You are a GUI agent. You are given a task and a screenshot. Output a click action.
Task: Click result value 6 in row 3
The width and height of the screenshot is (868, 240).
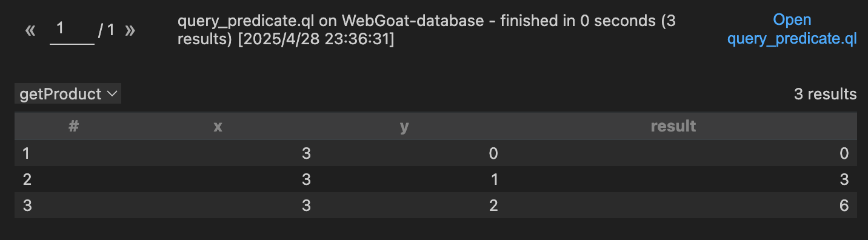(844, 205)
